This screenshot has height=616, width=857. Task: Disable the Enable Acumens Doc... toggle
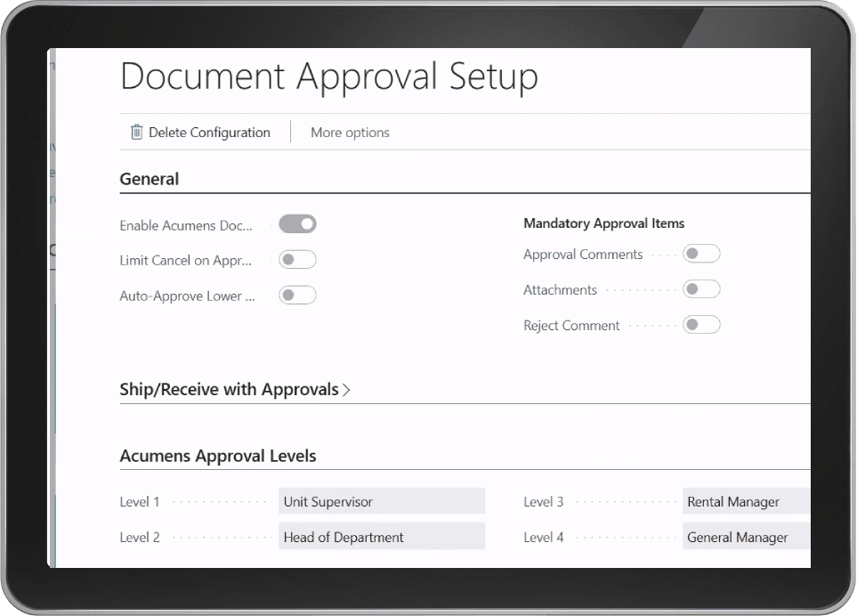[297, 224]
